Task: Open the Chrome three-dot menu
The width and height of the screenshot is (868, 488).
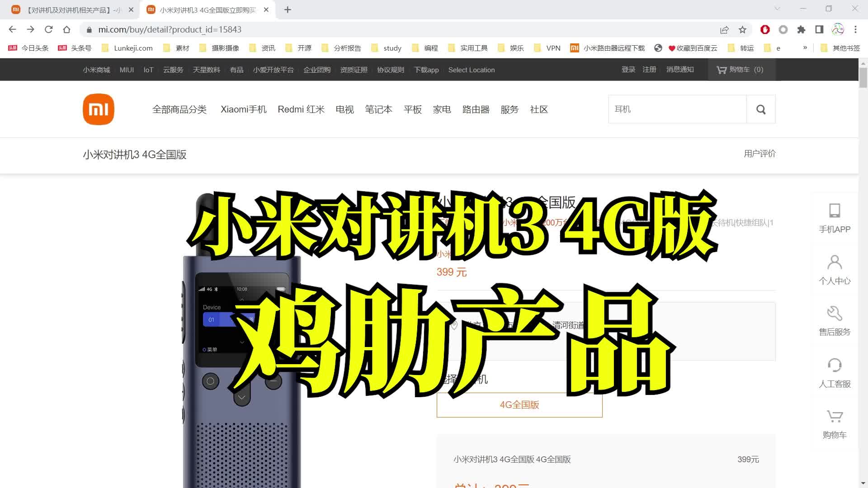Action: (855, 29)
